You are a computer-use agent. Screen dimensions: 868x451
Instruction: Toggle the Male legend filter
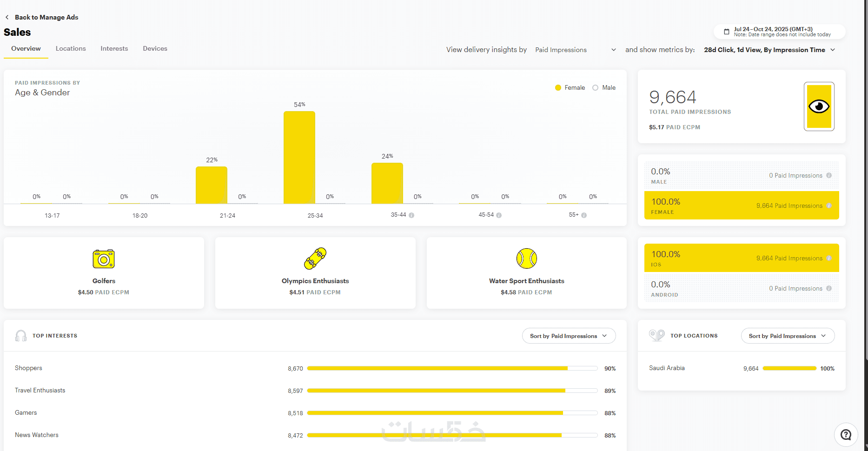pos(604,87)
